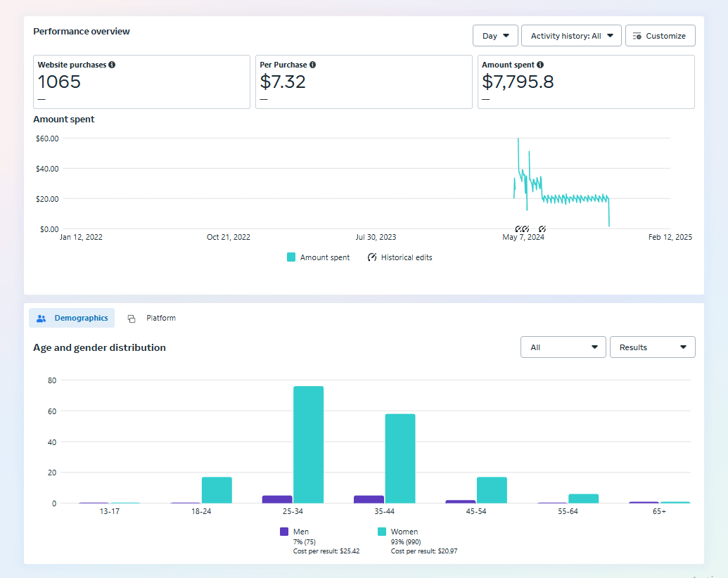
Task: Switch to the Platform tab
Action: point(152,318)
